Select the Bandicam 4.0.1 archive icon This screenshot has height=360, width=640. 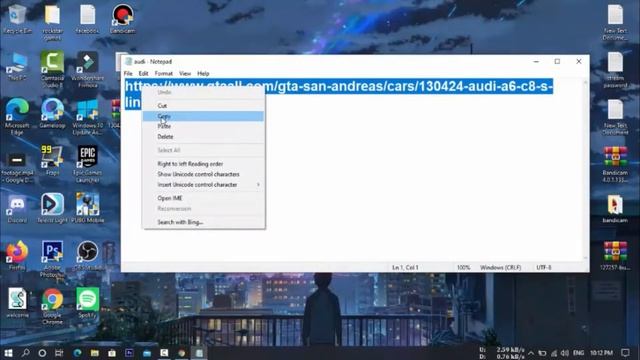[615, 164]
